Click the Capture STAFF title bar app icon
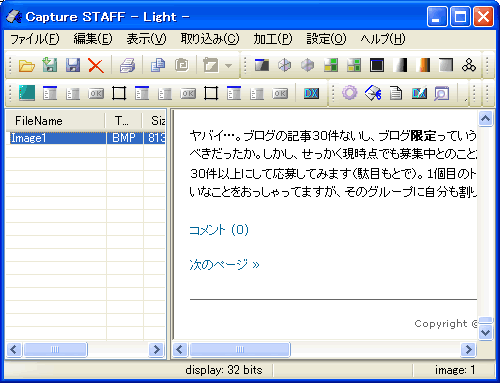Viewport: 500px width, 383px height. [x=14, y=17]
